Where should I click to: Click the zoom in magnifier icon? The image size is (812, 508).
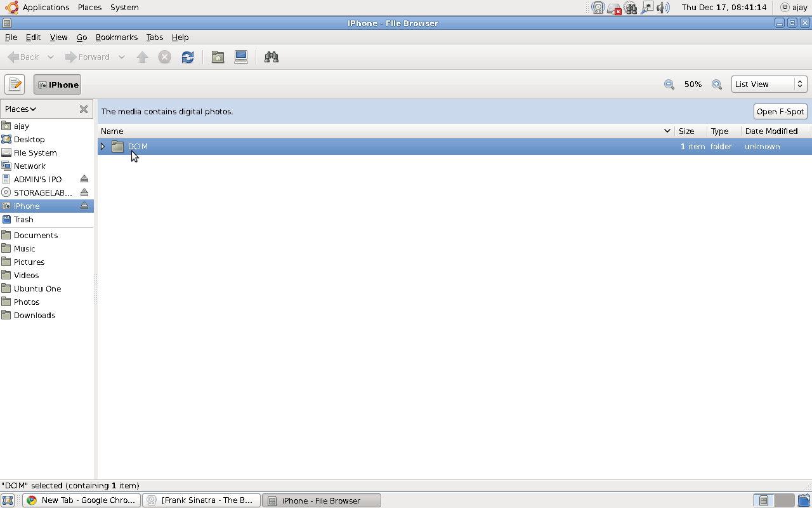click(x=717, y=84)
